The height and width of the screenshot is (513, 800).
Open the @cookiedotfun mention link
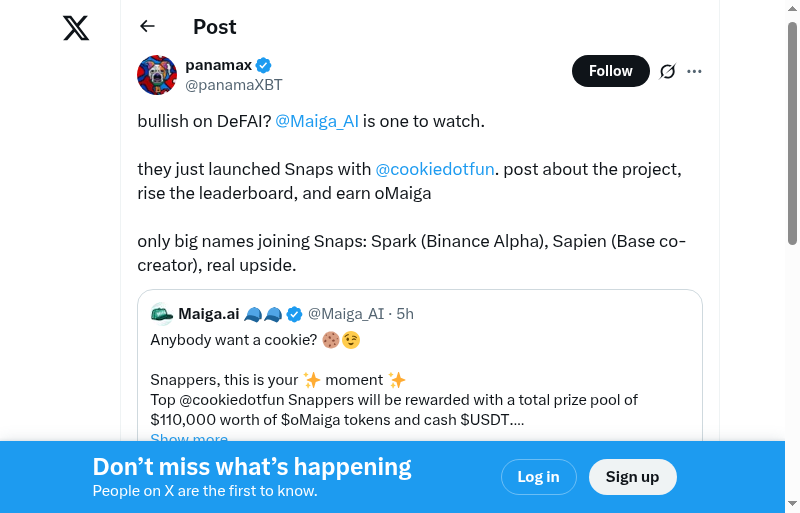pyautogui.click(x=434, y=169)
